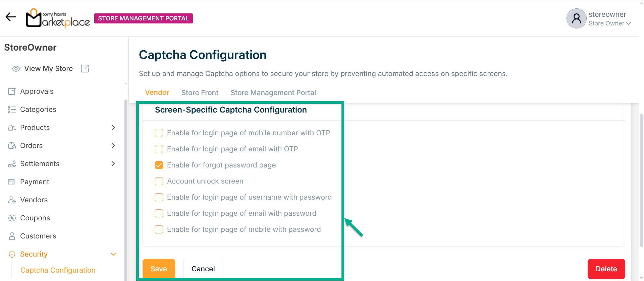The width and height of the screenshot is (644, 281).
Task: Expand the Orders submenu chevron
Action: tap(113, 146)
